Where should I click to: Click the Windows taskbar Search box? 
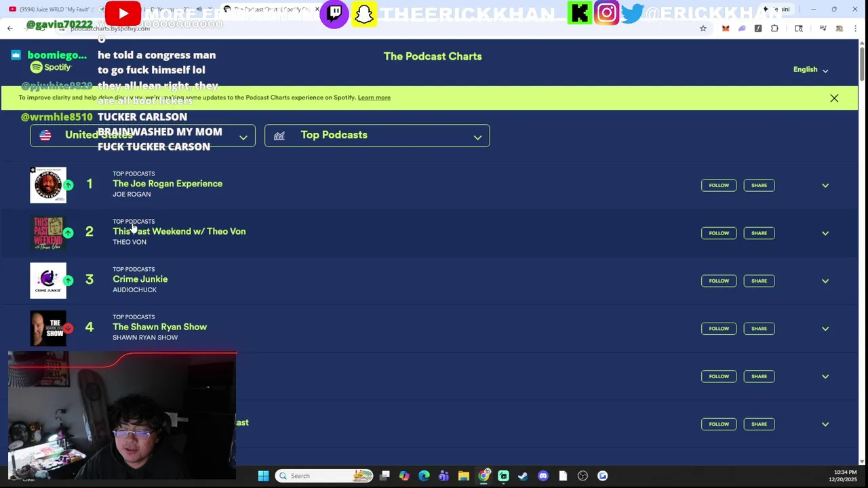[323, 476]
